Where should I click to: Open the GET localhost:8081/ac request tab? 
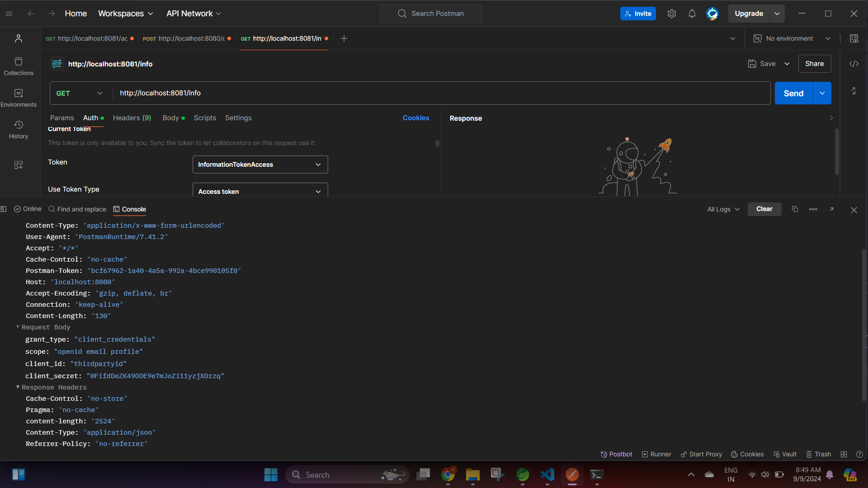(89, 38)
